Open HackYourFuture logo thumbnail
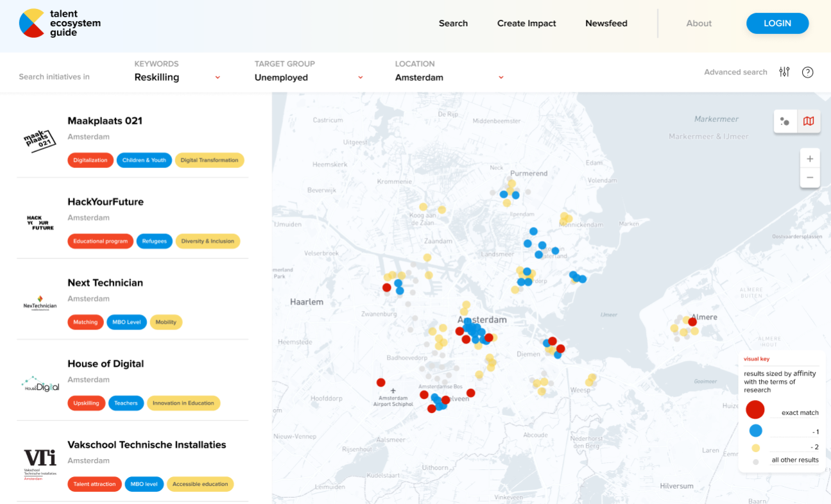Screen dimensions: 831x504 tap(40, 223)
